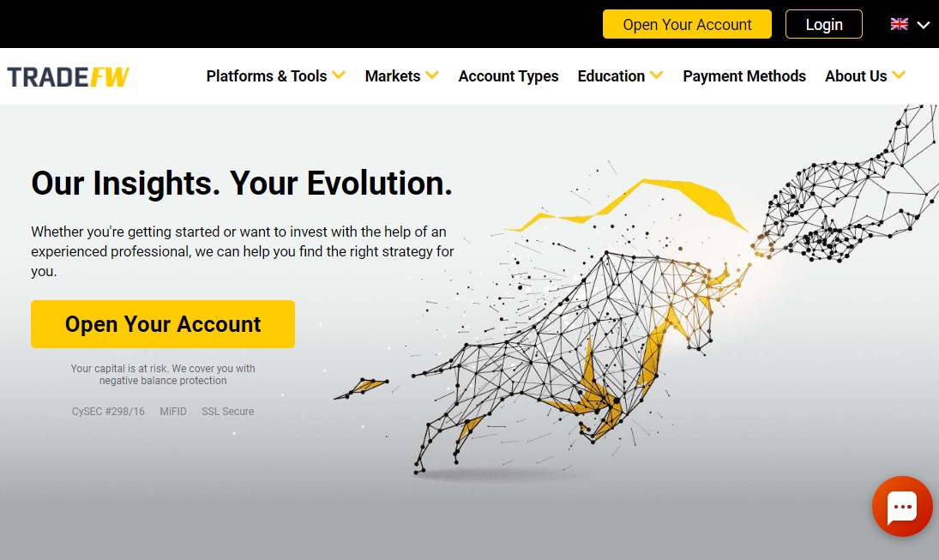939x560 pixels.
Task: Click the large Open Your Account button
Action: [163, 324]
